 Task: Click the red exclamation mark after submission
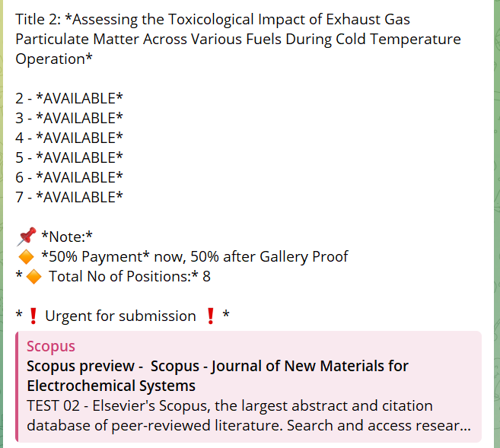tap(211, 316)
